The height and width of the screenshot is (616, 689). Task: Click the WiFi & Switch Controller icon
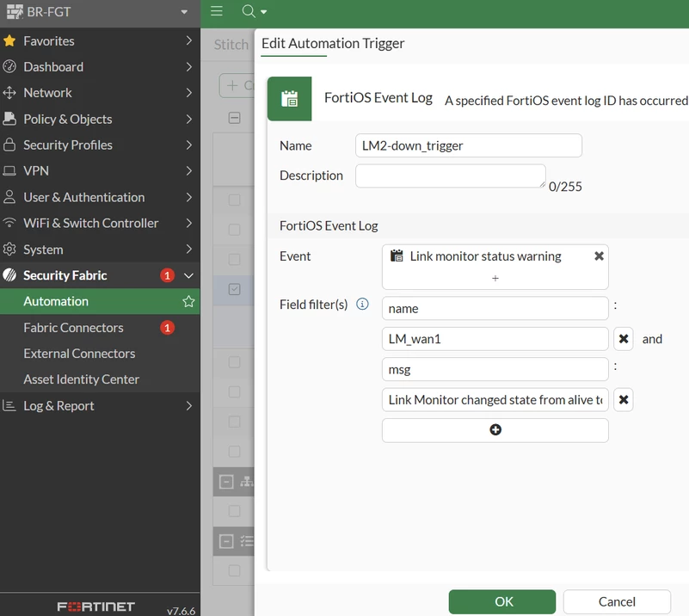tap(9, 223)
